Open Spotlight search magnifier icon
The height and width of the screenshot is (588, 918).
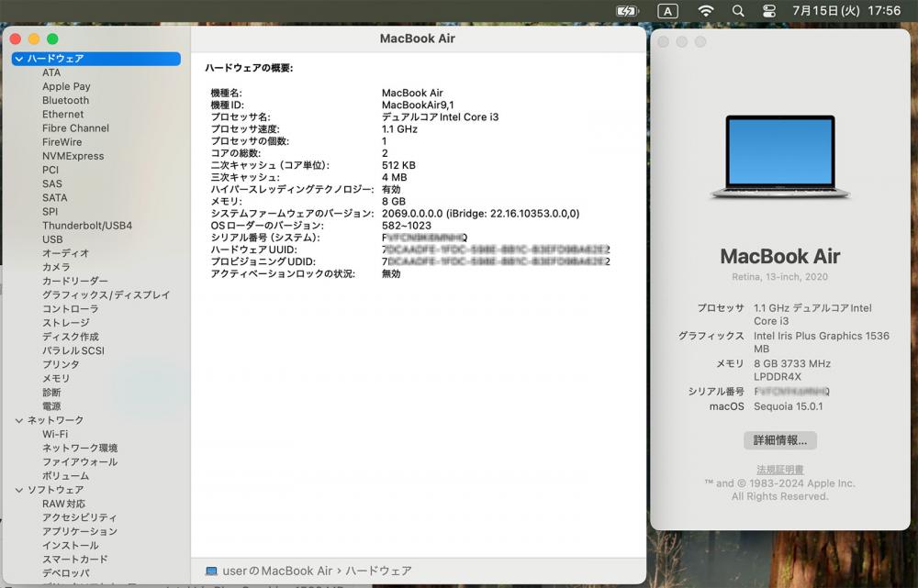[x=738, y=11]
